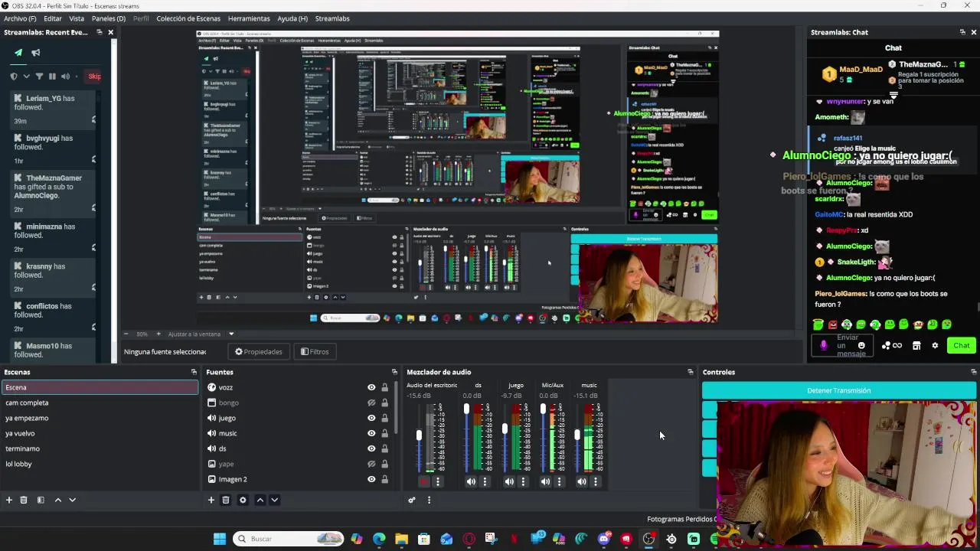This screenshot has height=551, width=980.
Task: Open scene filters icon in Escenas toolbar
Action: [x=41, y=500]
